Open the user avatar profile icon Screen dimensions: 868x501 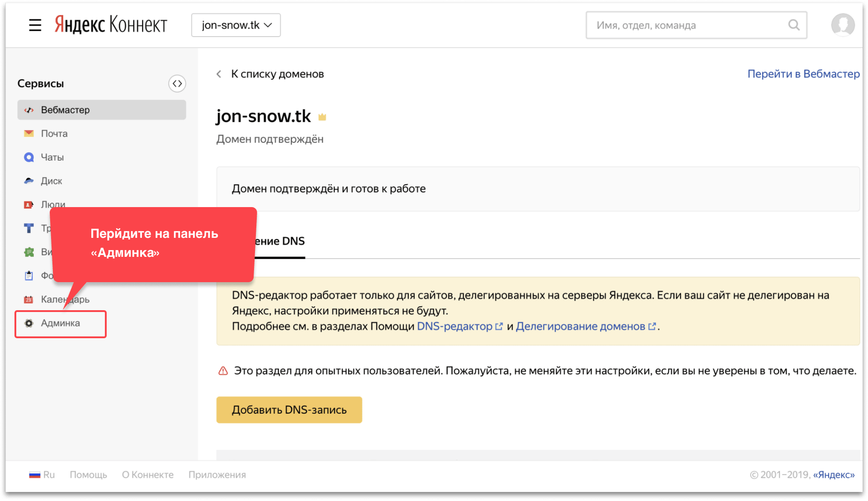(x=842, y=25)
